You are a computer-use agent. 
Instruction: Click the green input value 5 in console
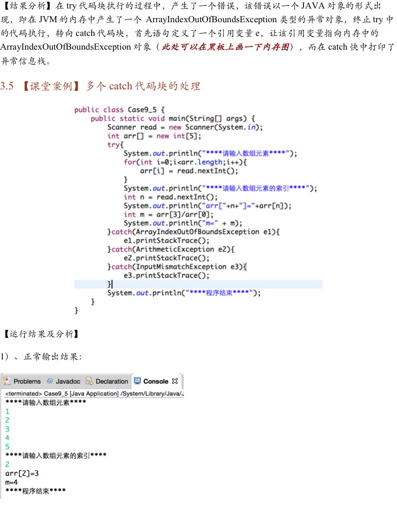pos(7,447)
